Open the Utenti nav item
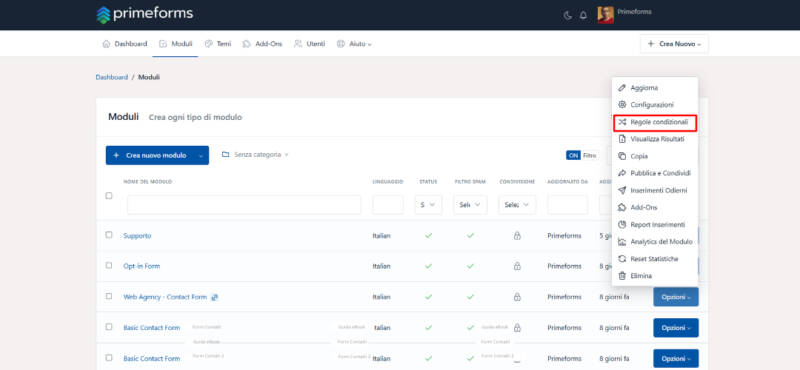The width and height of the screenshot is (800, 370). [x=310, y=44]
